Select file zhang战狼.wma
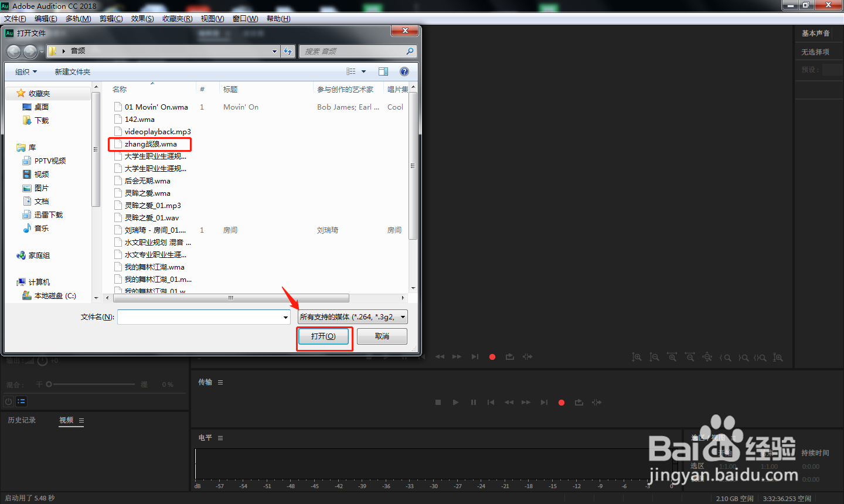Image resolution: width=844 pixels, height=504 pixels. (150, 144)
